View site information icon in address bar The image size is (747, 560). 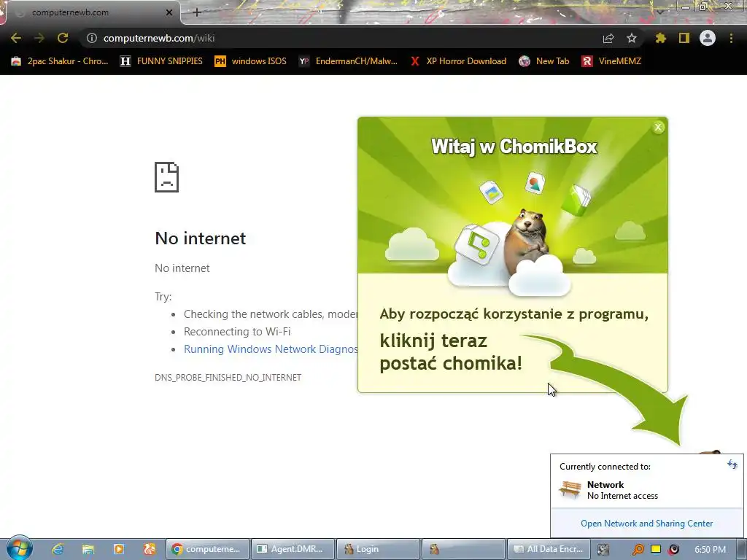point(91,38)
